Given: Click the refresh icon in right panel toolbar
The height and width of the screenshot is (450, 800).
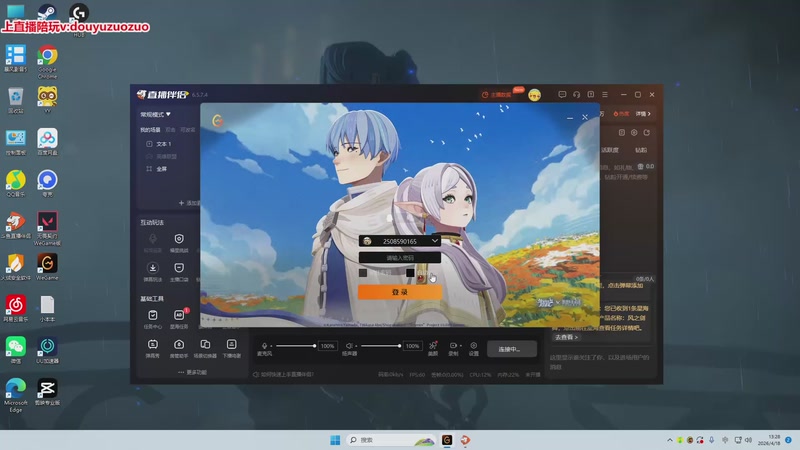Looking at the screenshot, I should pyautogui.click(x=646, y=133).
